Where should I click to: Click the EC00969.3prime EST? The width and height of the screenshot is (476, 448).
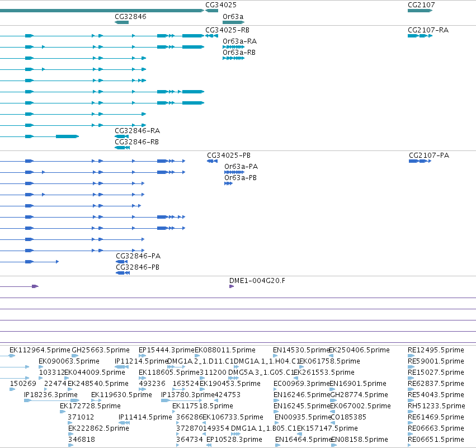click(275, 389)
